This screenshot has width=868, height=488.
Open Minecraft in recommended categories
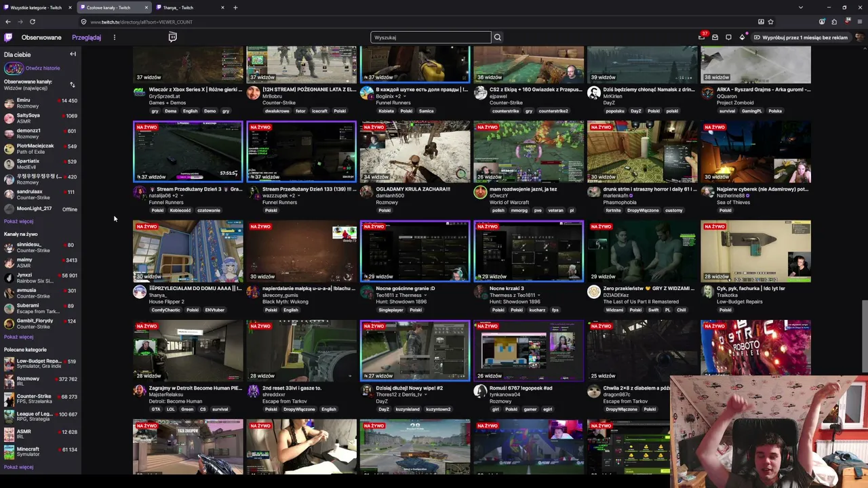coord(41,451)
